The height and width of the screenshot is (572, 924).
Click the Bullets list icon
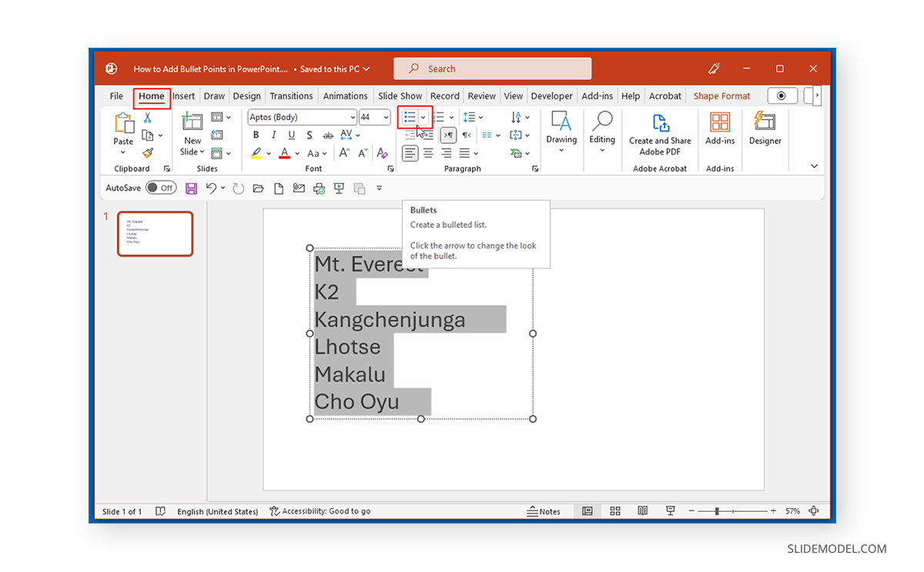point(410,117)
